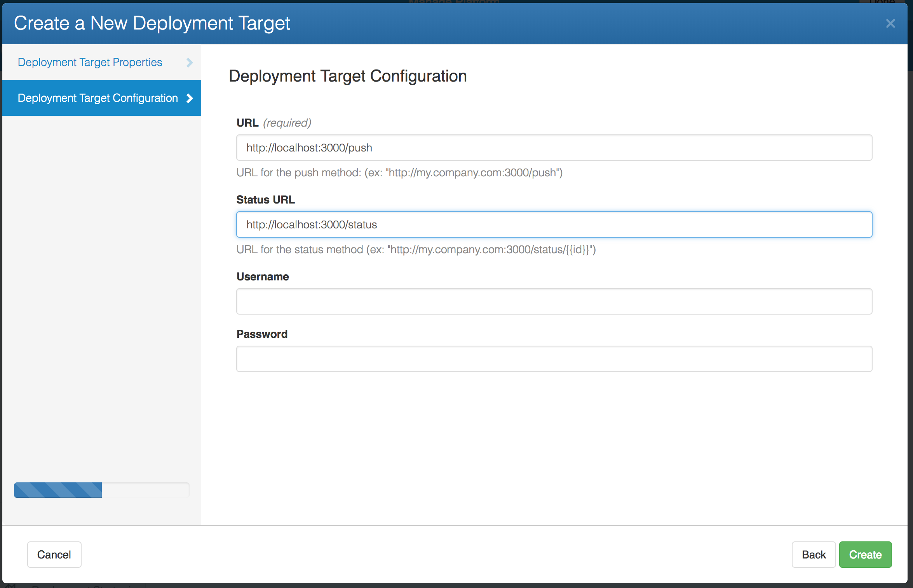The height and width of the screenshot is (588, 913).
Task: Click white chevron on Deployment Target Configuration
Action: (x=190, y=98)
